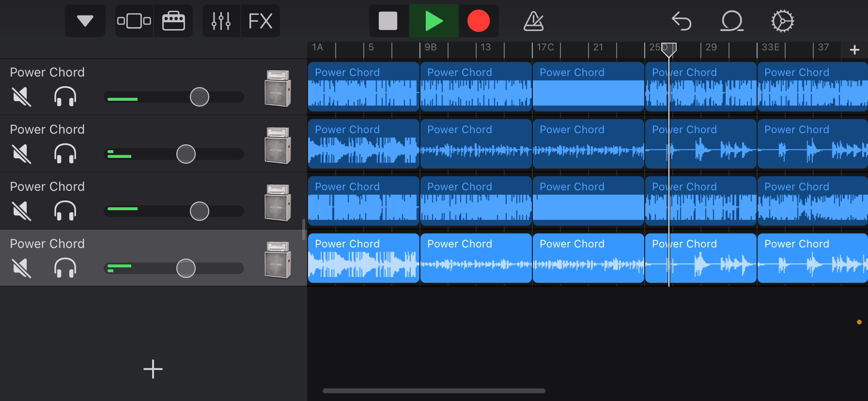The image size is (868, 401).
Task: Select first track's region at section 33E
Action: click(x=813, y=87)
